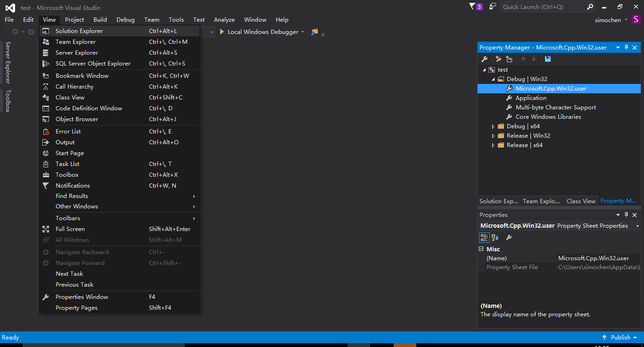
Task: Open Solution Explorer from the View menu
Action: click(x=120, y=31)
